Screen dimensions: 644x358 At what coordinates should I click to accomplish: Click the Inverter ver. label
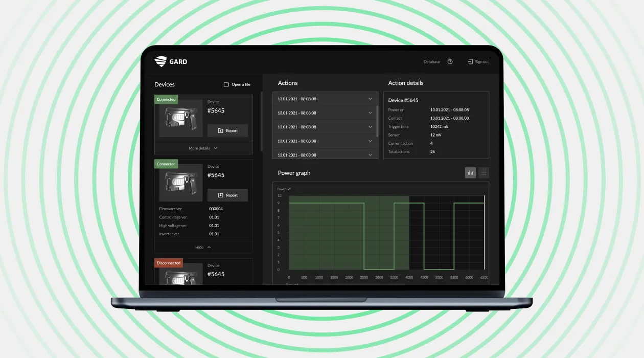[x=170, y=234]
